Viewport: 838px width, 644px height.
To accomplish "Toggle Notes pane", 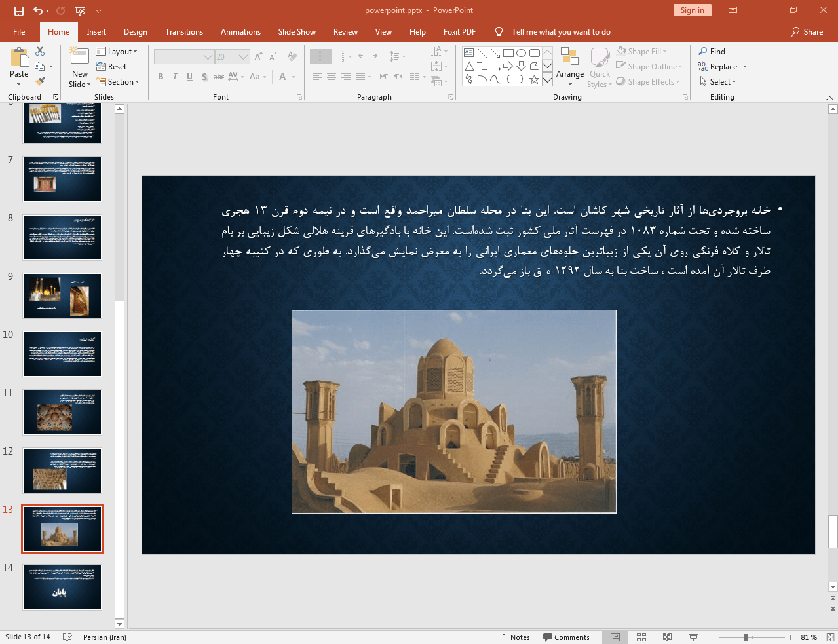I will click(514, 637).
